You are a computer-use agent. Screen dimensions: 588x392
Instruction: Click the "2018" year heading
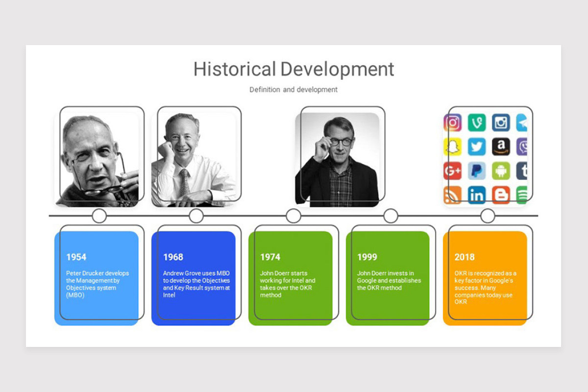[465, 257]
